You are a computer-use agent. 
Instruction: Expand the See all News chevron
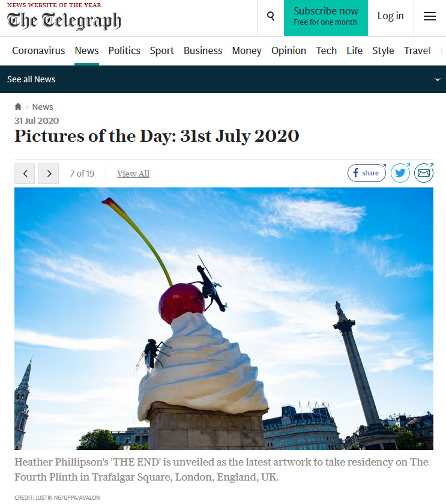(x=438, y=79)
